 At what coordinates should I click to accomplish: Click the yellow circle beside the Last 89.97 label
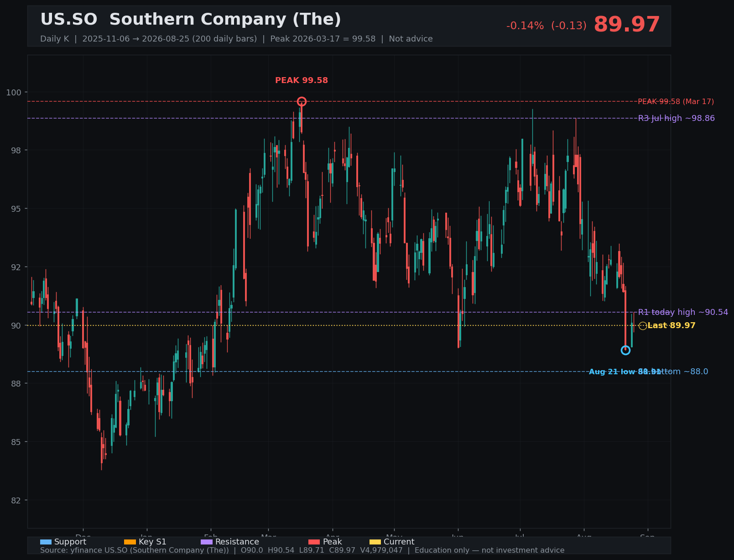(643, 326)
